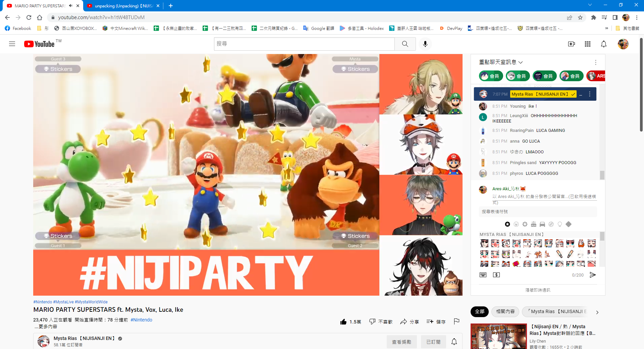644x349 pixels.
Task: Open the YouTube guide hamburger menu
Action: [x=12, y=44]
